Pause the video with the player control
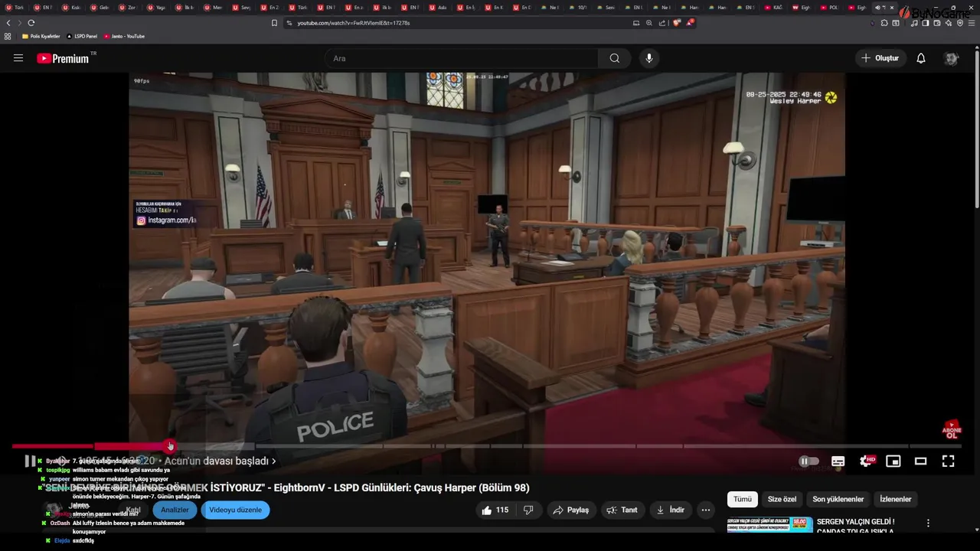This screenshot has height=551, width=980. point(30,461)
